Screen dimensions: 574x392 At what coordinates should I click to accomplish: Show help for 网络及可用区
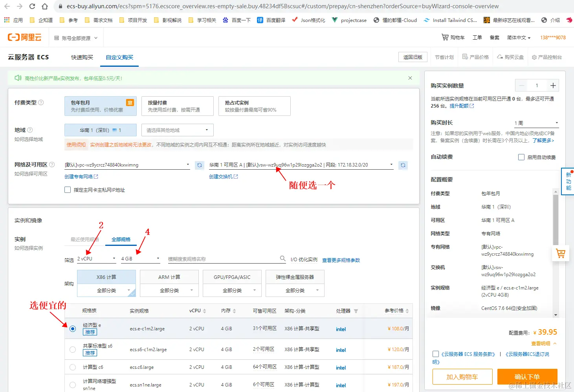click(52, 165)
